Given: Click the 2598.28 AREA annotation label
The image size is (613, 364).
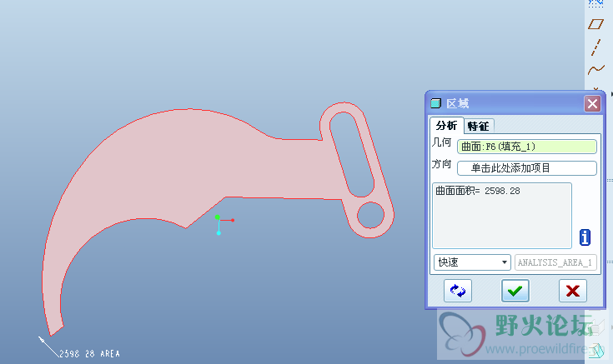Looking at the screenshot, I should pyautogui.click(x=89, y=354).
